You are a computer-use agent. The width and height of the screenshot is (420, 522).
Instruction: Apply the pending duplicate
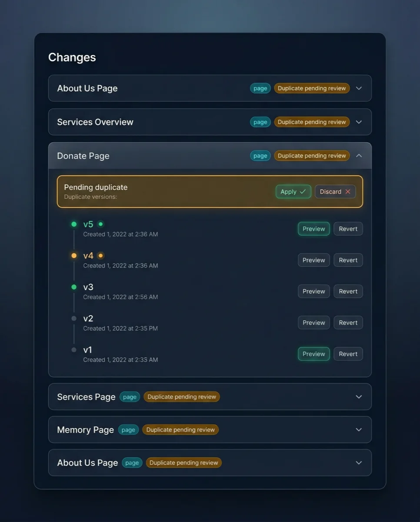click(293, 191)
